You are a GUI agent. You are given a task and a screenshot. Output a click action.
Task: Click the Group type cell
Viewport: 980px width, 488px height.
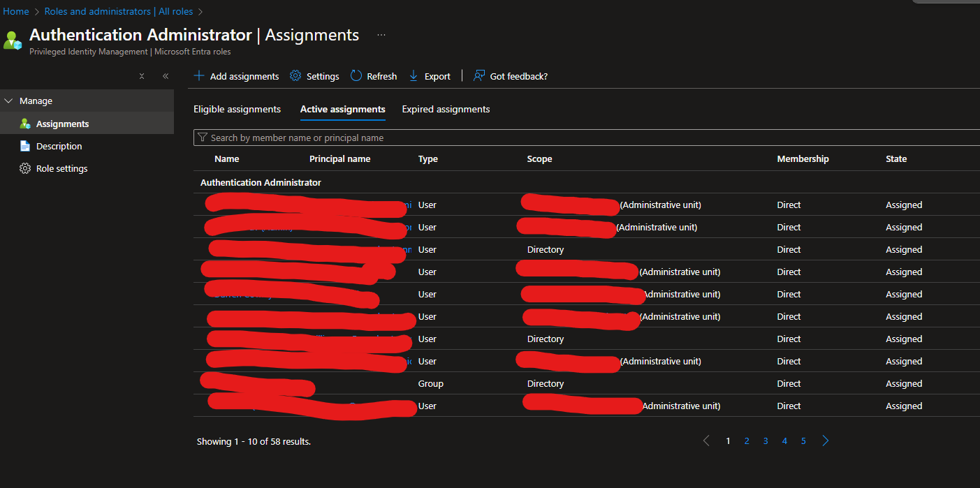point(430,383)
